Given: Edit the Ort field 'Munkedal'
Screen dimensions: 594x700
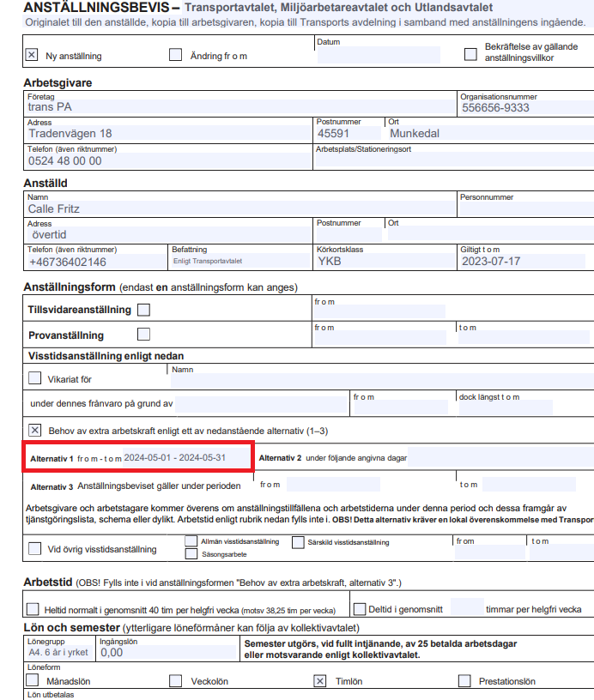Looking at the screenshot, I should point(491,134).
